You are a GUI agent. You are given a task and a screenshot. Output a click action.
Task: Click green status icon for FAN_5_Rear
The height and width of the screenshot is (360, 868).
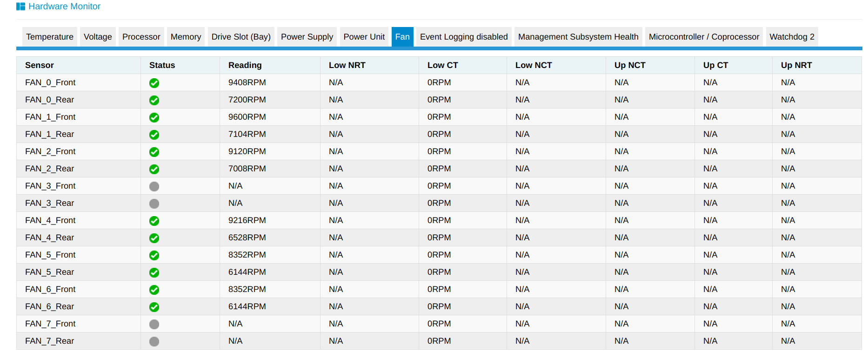[154, 272]
